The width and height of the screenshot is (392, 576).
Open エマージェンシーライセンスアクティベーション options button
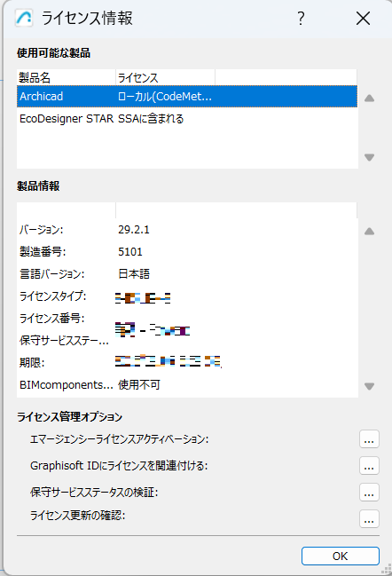tap(369, 439)
